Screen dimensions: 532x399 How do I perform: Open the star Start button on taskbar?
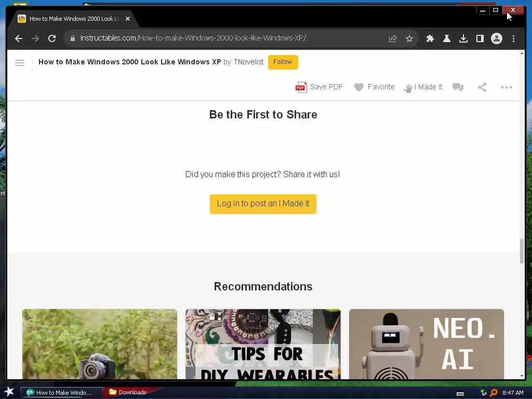[x=9, y=392]
